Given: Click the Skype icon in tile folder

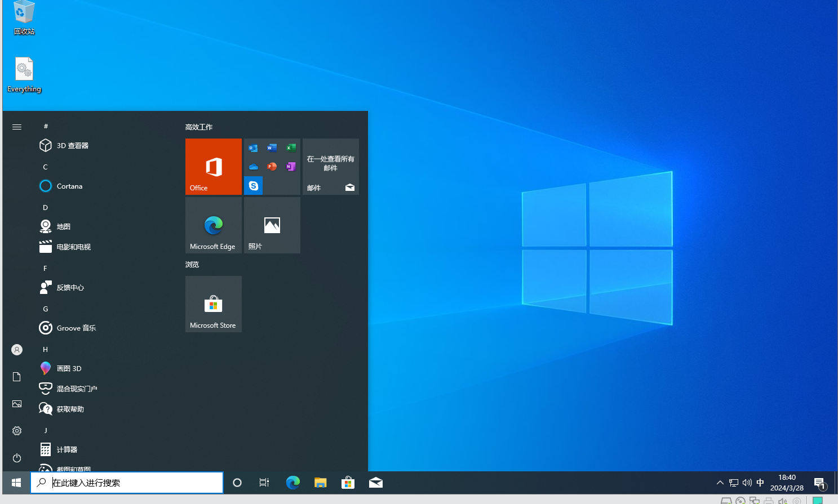Looking at the screenshot, I should click(254, 185).
